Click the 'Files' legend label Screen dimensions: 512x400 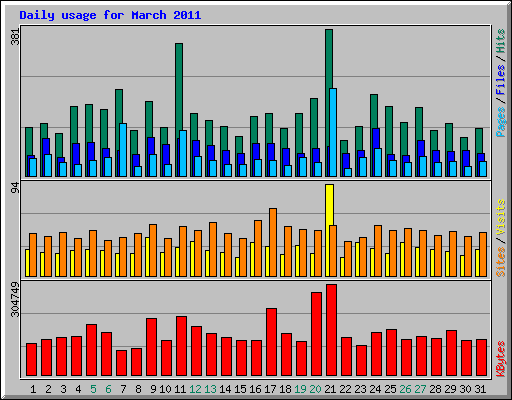[501, 80]
